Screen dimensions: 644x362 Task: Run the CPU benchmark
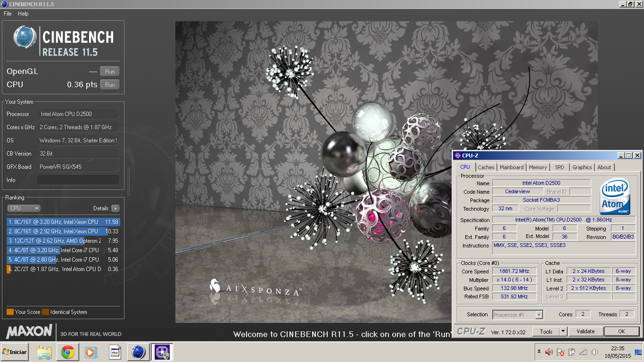click(110, 85)
